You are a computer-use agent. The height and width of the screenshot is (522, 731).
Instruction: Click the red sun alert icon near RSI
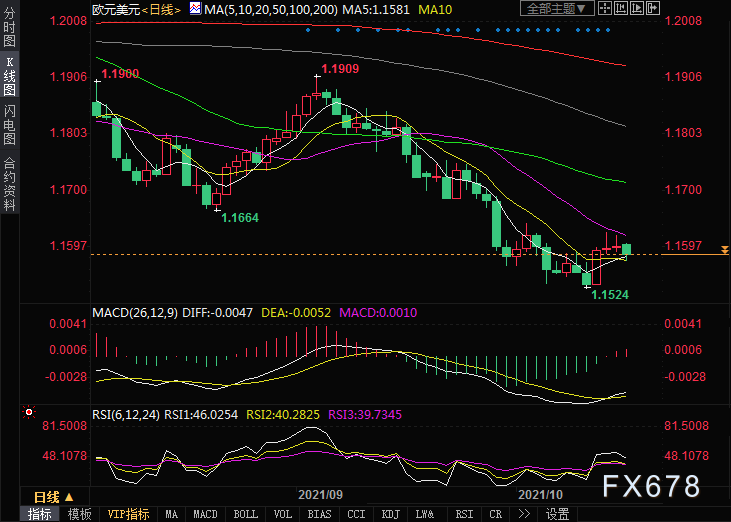[29, 412]
